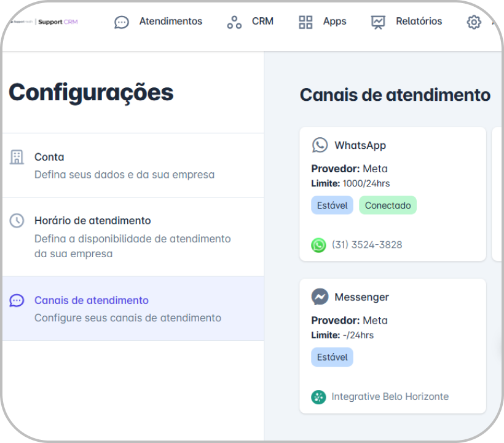Click the CRM nodes icon

[234, 22]
